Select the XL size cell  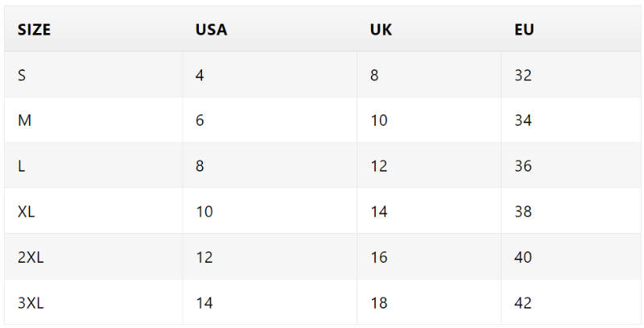coord(27,212)
